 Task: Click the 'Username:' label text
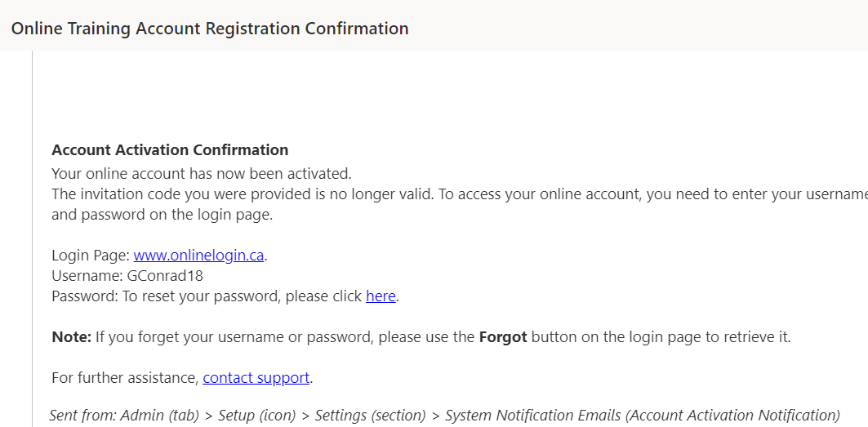pos(87,276)
